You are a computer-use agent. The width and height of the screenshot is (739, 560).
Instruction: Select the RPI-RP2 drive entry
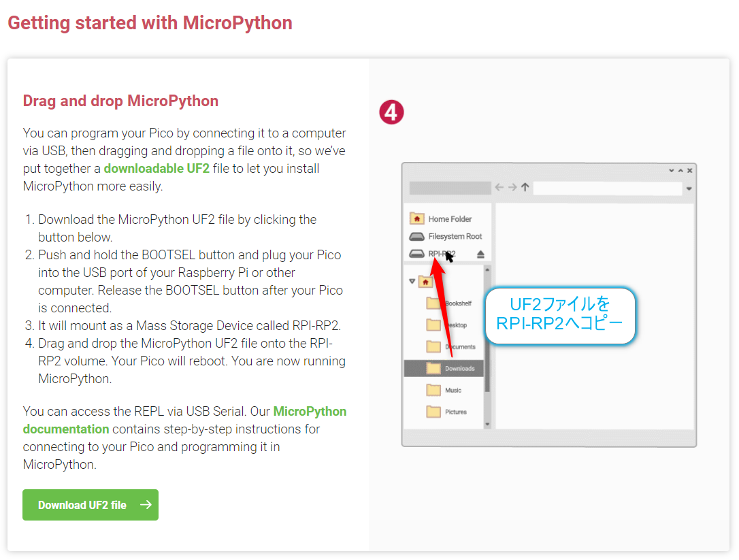(x=433, y=254)
